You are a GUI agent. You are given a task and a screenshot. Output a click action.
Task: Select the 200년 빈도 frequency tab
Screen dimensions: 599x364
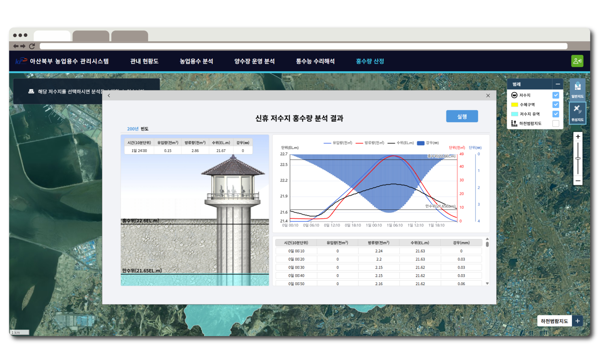pos(138,129)
